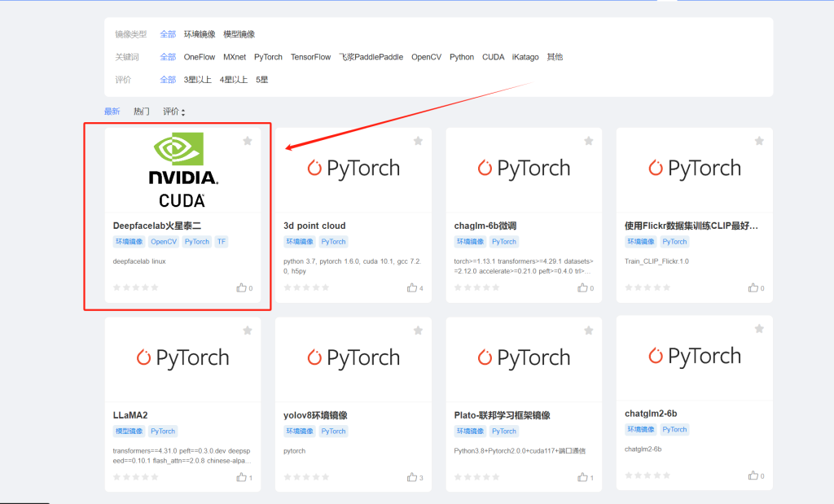Image resolution: width=834 pixels, height=504 pixels.
Task: Favorite the 使用Flickr数据集训练CLIP card via star
Action: pos(759,141)
